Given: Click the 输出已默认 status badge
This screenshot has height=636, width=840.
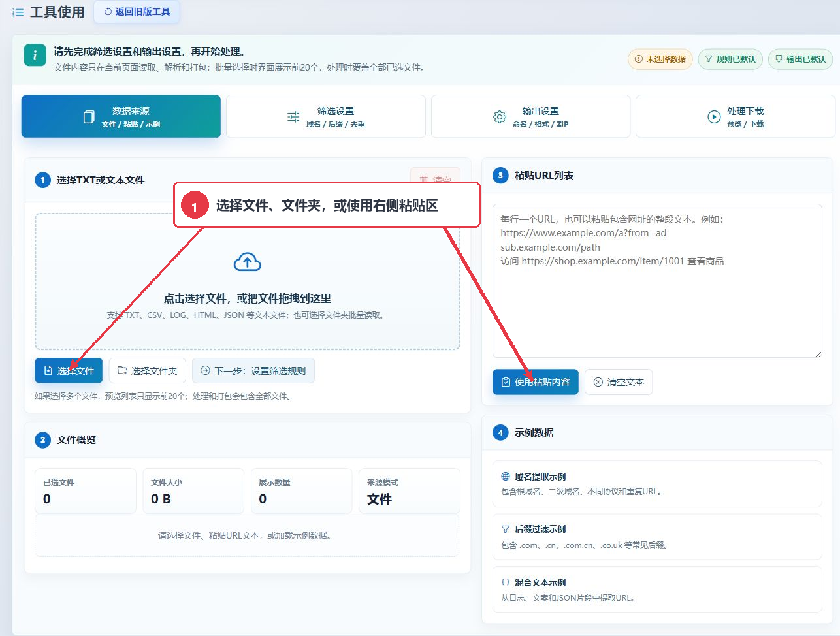Looking at the screenshot, I should [x=800, y=59].
